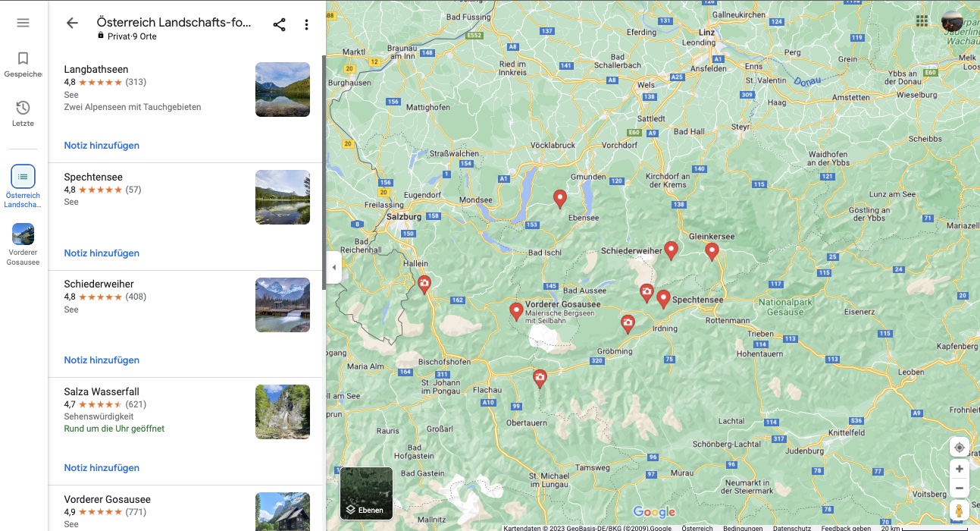Open the Spechtensee list entry title
Screen dimensions: 980x531
click(93, 177)
